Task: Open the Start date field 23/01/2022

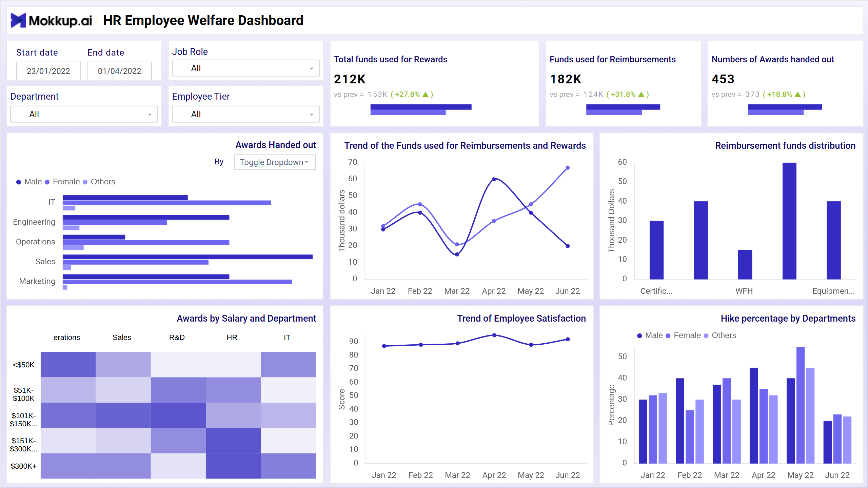Action: pos(48,71)
